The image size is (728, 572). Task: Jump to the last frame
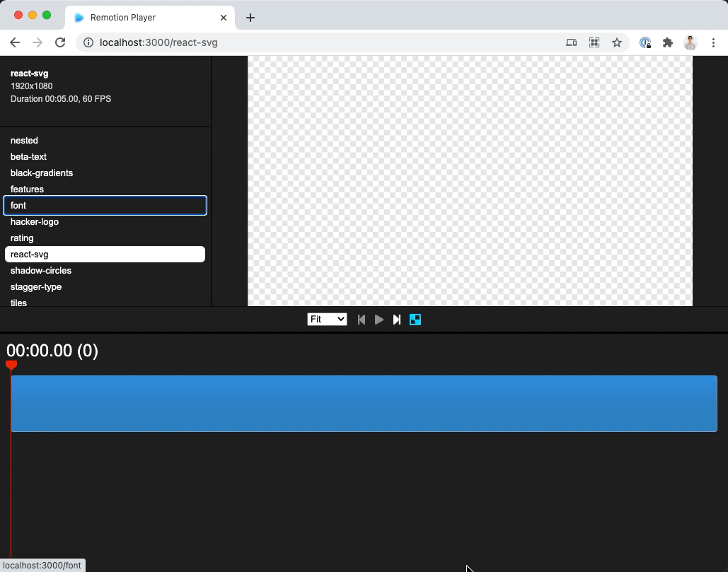tap(396, 319)
